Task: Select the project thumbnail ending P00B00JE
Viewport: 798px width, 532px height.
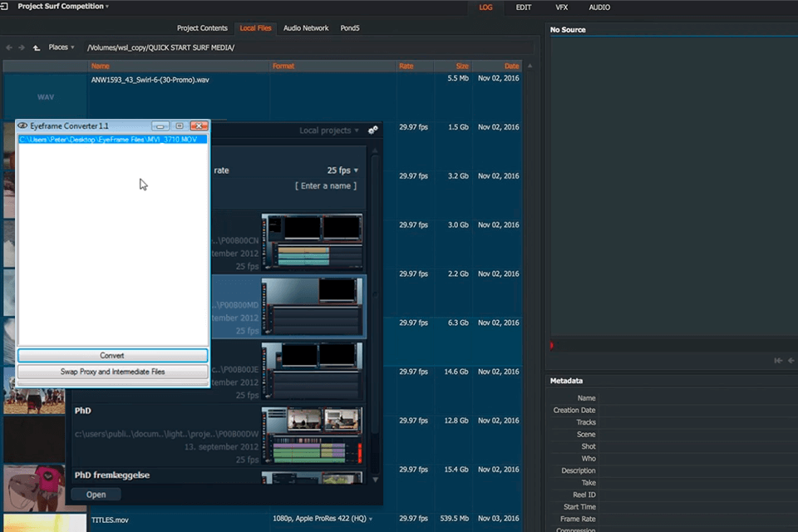Action: tap(312, 370)
